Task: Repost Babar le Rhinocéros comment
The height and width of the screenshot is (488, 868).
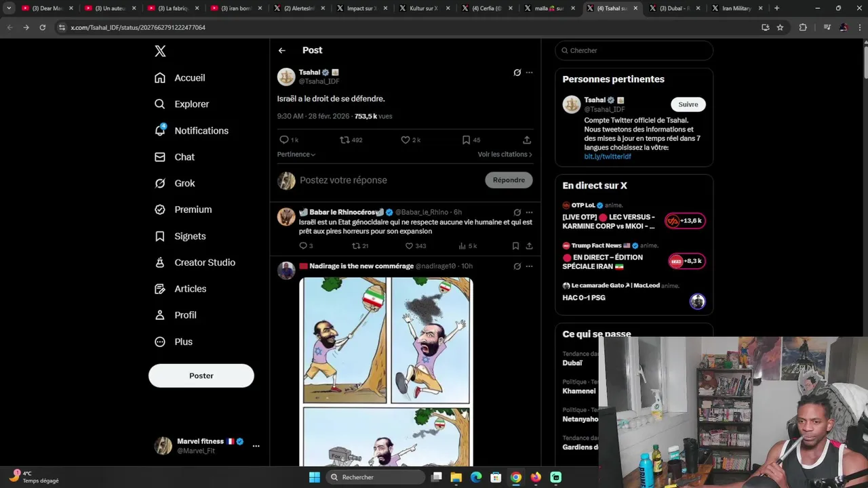Action: (356, 246)
